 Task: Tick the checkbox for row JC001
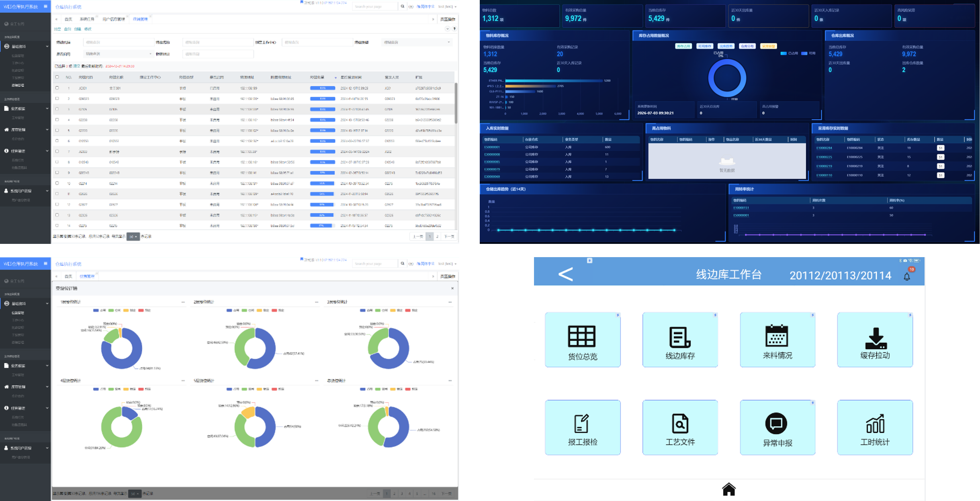(57, 88)
